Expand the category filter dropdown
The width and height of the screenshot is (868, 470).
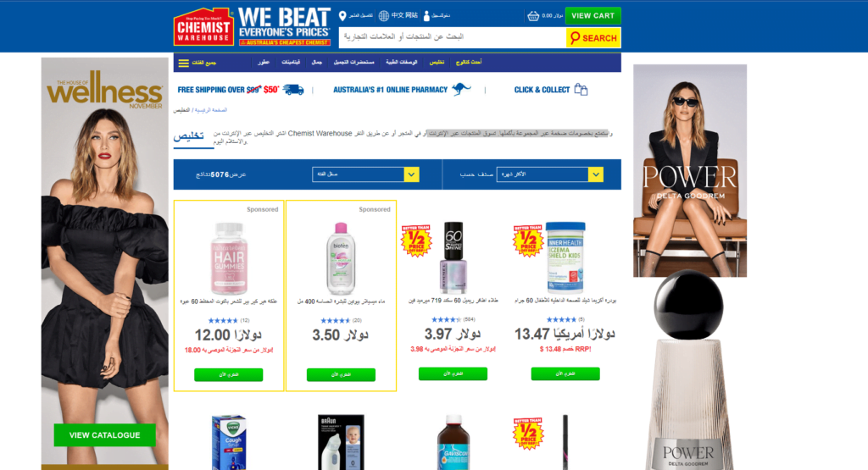tap(365, 174)
